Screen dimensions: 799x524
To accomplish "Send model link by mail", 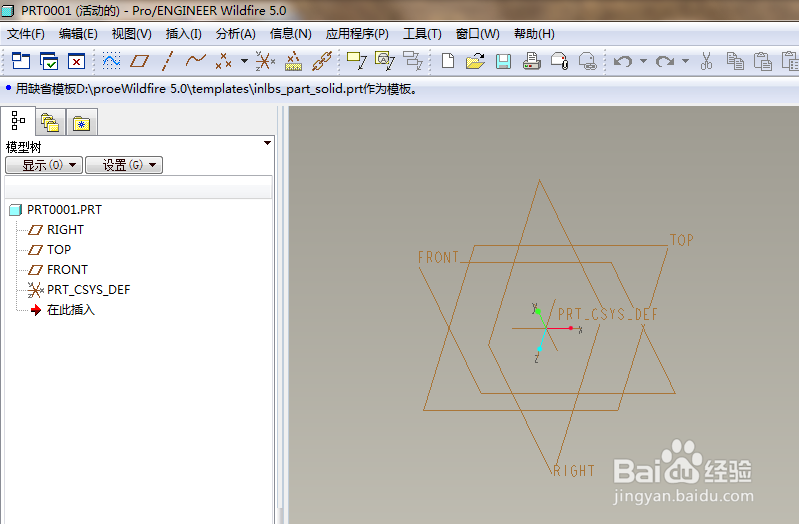I will click(588, 61).
